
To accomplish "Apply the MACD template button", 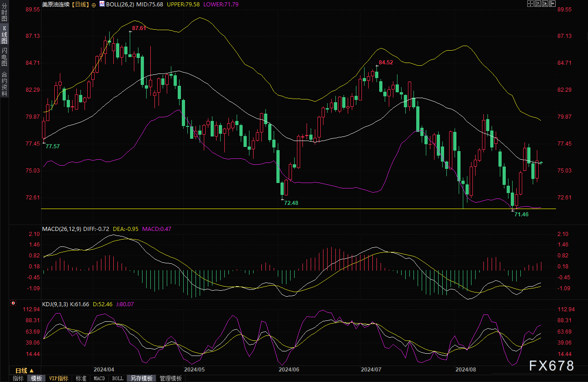I will coord(99,378).
